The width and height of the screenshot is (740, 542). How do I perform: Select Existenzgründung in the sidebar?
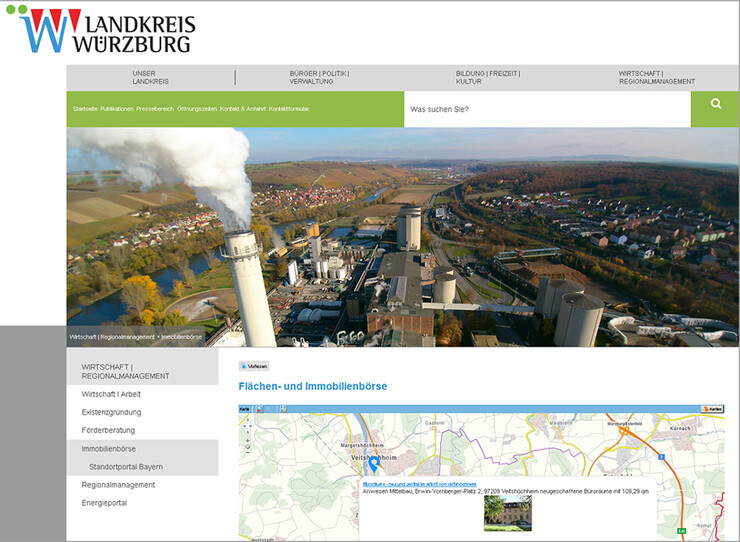click(111, 412)
